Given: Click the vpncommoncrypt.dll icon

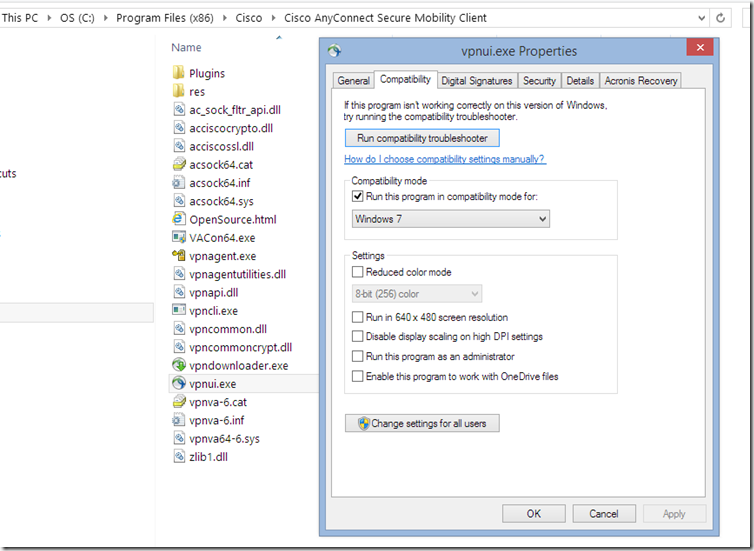Looking at the screenshot, I should (x=178, y=347).
